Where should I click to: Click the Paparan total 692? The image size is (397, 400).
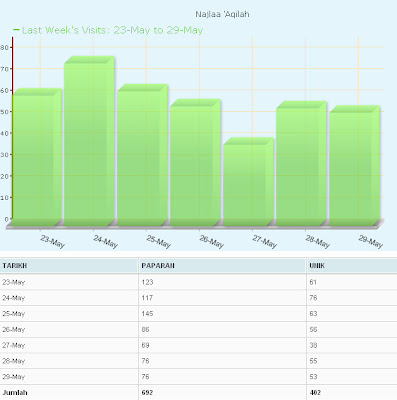(x=147, y=393)
